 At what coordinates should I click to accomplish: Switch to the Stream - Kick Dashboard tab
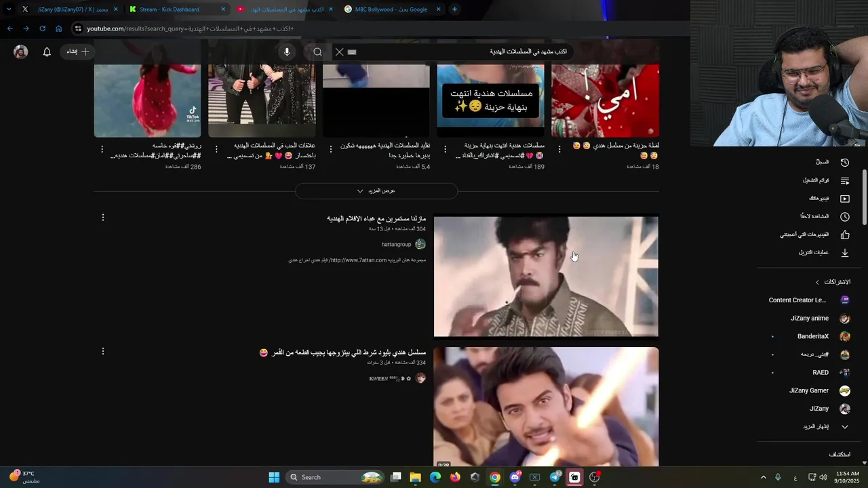(176, 9)
